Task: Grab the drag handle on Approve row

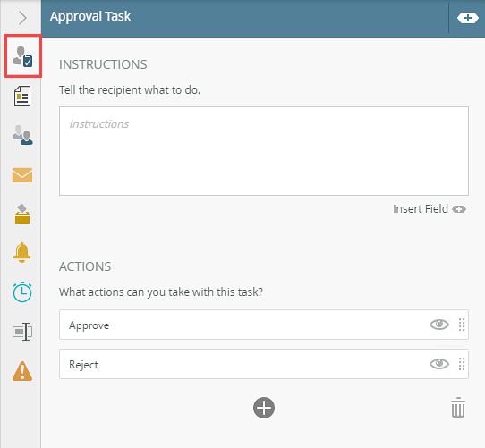Action: (x=462, y=325)
